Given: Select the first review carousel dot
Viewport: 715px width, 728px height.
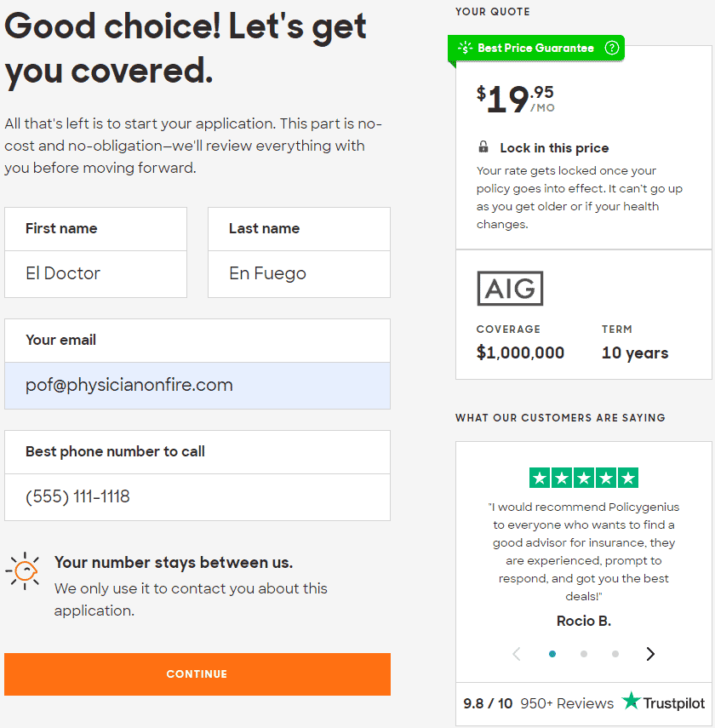Looking at the screenshot, I should [x=552, y=654].
